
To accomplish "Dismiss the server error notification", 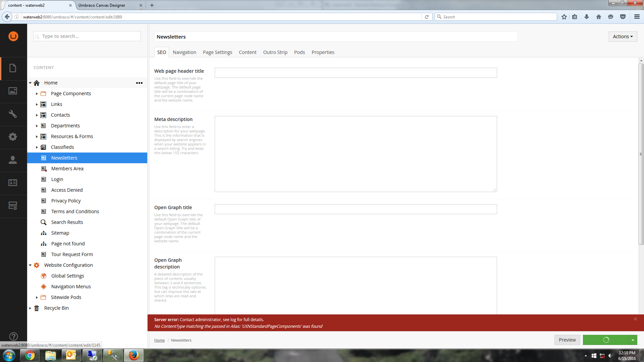I will [x=635, y=319].
